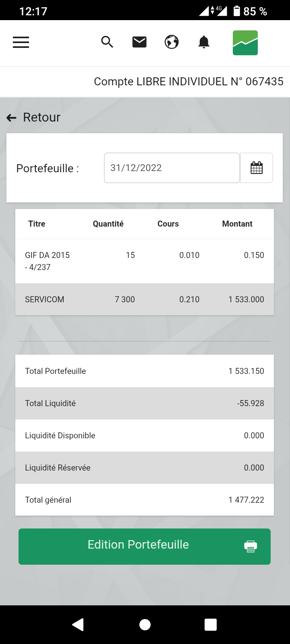
Task: Tap the printer icon on Edition Portefeuille
Action: (251, 546)
